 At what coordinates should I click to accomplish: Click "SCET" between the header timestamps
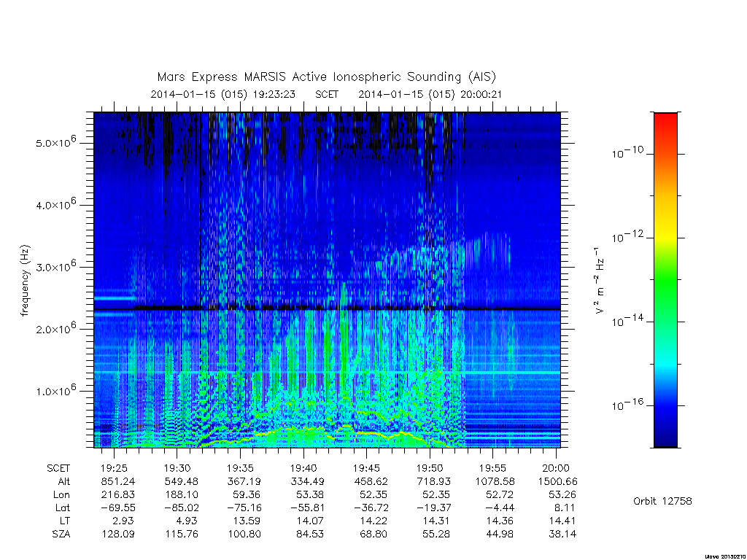pos(327,94)
